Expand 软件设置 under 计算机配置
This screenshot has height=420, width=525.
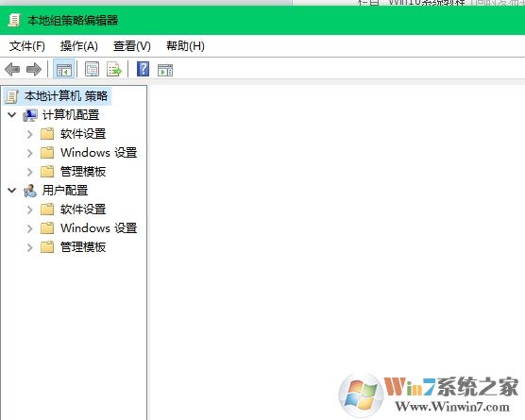30,134
